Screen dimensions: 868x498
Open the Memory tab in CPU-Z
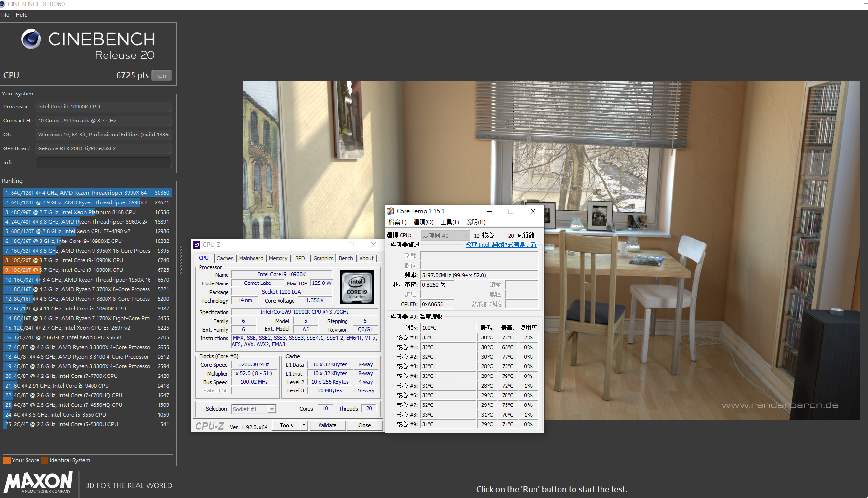[x=278, y=258]
